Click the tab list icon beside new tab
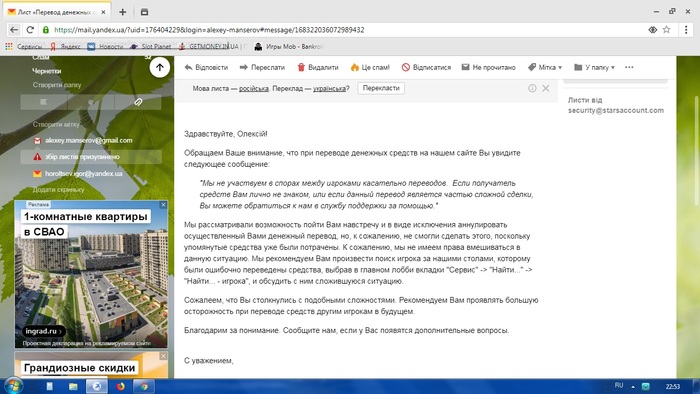Viewport: 700px width, 394px height. (x=144, y=12)
